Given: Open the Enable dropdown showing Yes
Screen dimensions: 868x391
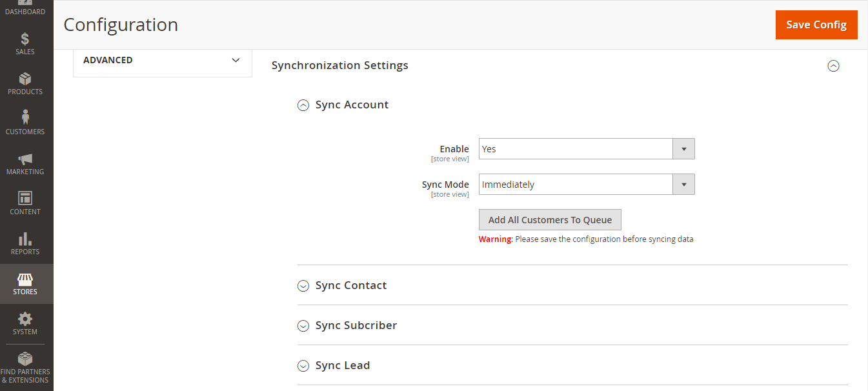Looking at the screenshot, I should tap(586, 149).
